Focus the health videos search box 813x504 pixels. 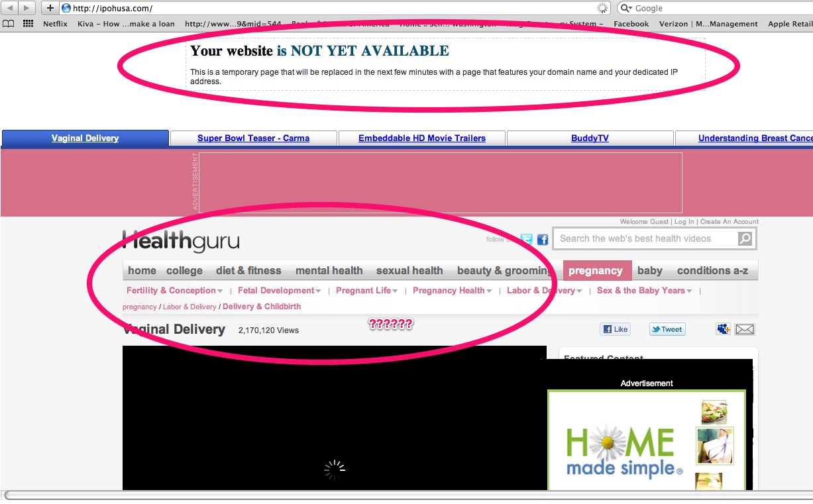[645, 238]
